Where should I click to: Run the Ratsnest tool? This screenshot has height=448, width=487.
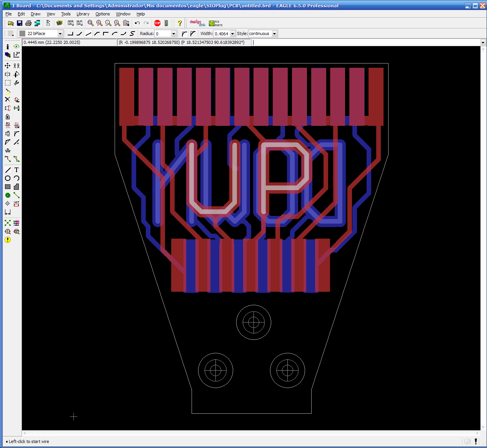(x=7, y=223)
